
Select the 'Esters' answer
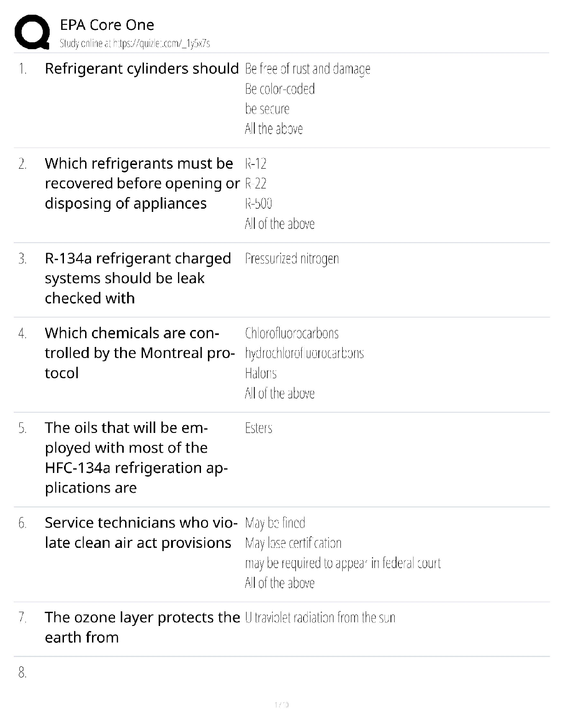[x=259, y=428]
